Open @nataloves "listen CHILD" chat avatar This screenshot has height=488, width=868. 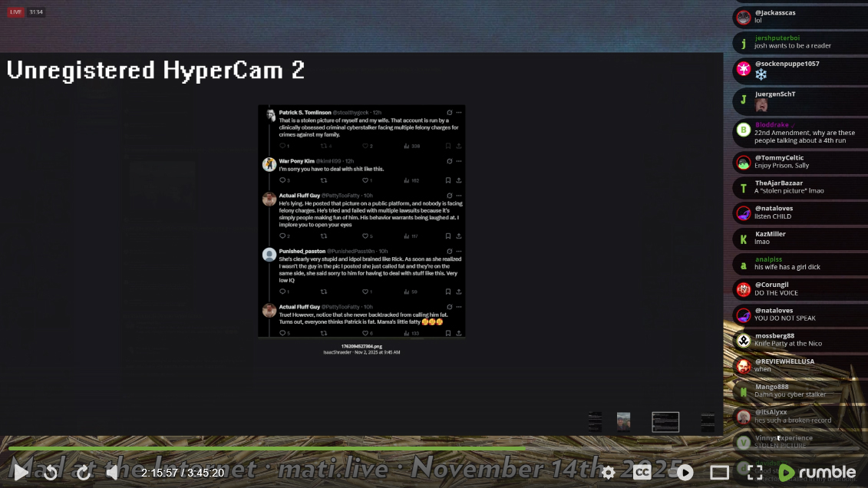pos(744,213)
